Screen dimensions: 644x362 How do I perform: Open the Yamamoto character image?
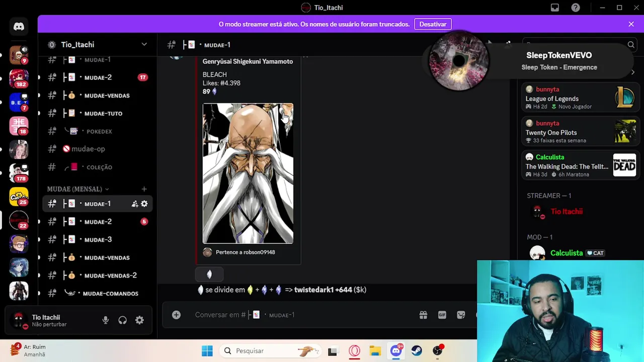coord(248,173)
